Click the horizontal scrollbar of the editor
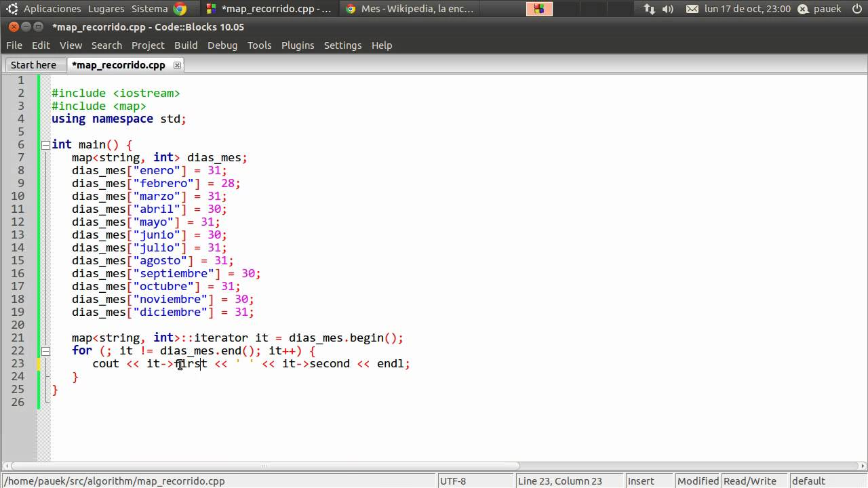 click(266, 466)
